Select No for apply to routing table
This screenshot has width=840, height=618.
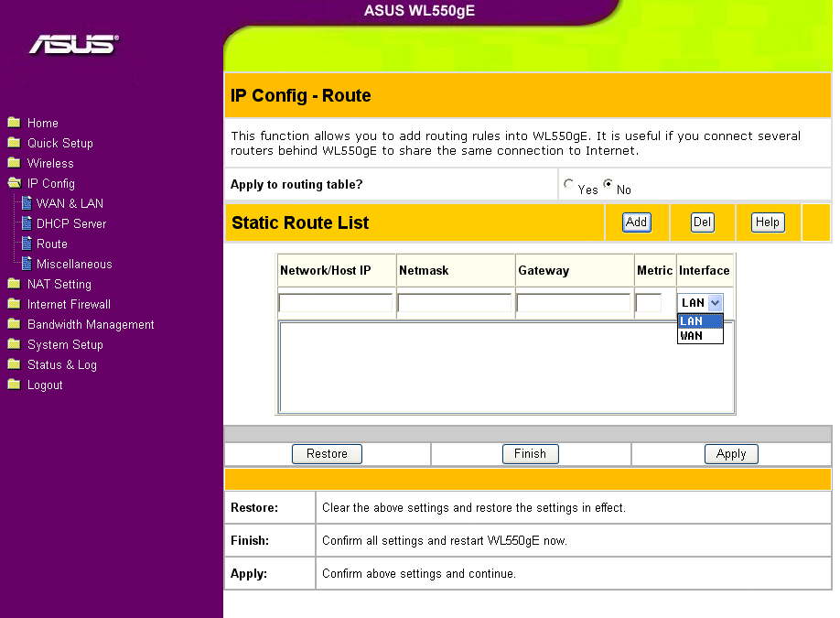[608, 183]
